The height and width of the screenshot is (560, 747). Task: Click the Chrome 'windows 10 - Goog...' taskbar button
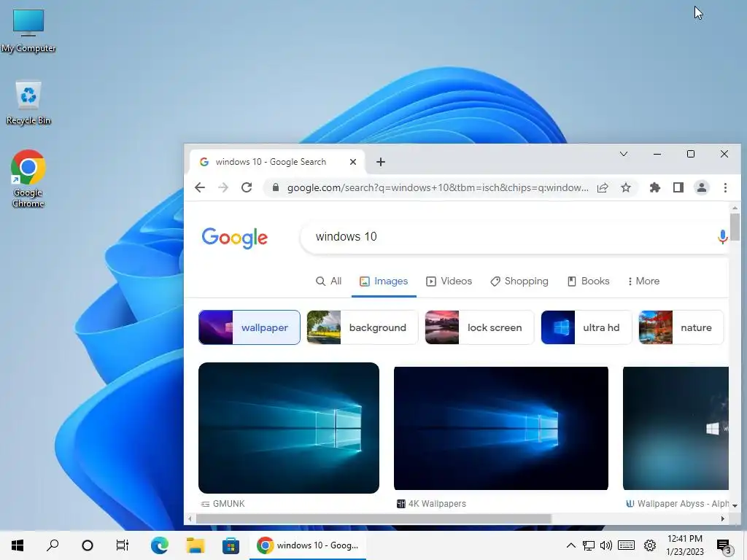(x=308, y=545)
